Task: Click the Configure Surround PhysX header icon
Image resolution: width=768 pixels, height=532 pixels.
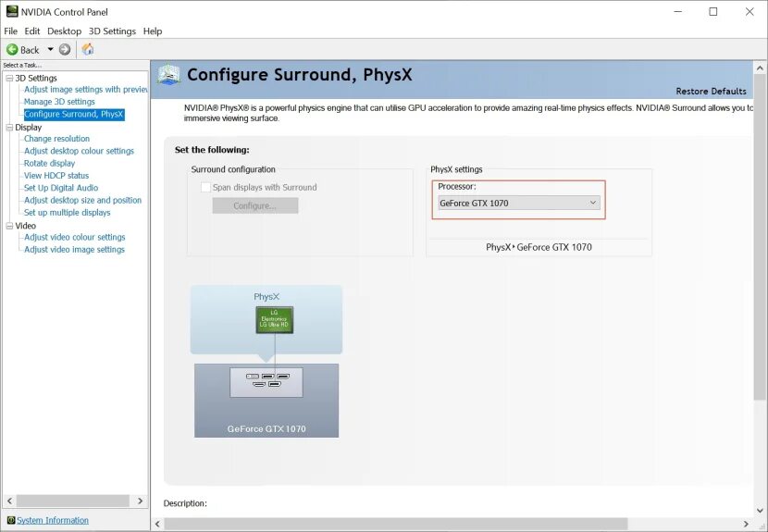Action: pos(168,75)
